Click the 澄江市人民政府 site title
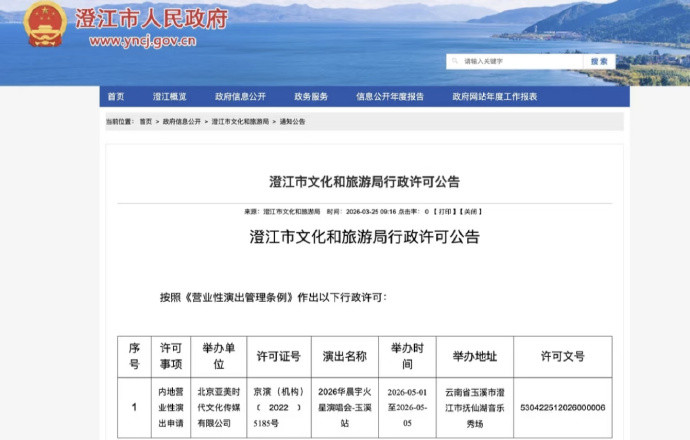The height and width of the screenshot is (440, 690). tap(151, 18)
